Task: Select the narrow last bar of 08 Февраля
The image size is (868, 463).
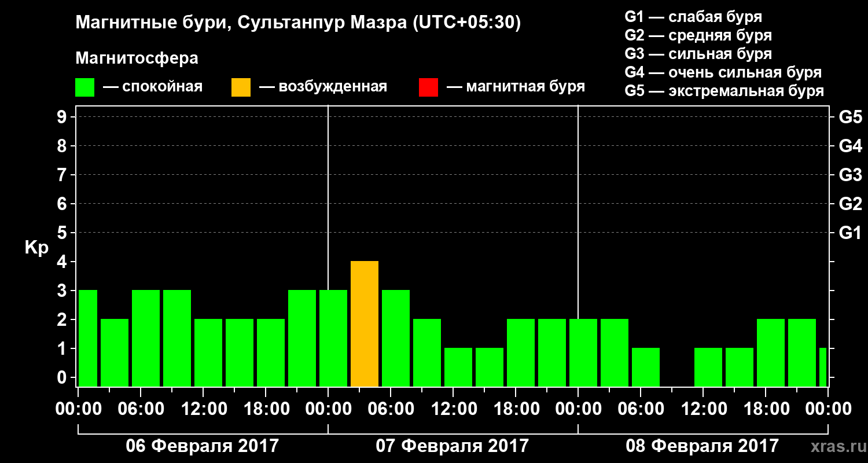Action: coord(823,368)
